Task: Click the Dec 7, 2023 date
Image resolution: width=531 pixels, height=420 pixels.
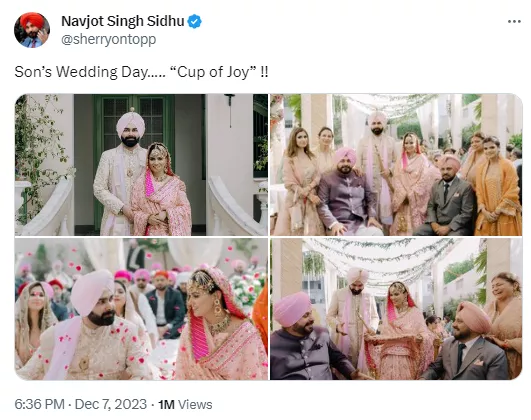Action: 111,404
